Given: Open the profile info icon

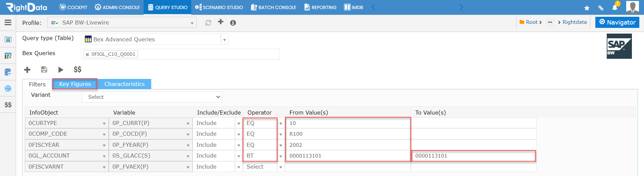Looking at the screenshot, I should click(x=233, y=23).
